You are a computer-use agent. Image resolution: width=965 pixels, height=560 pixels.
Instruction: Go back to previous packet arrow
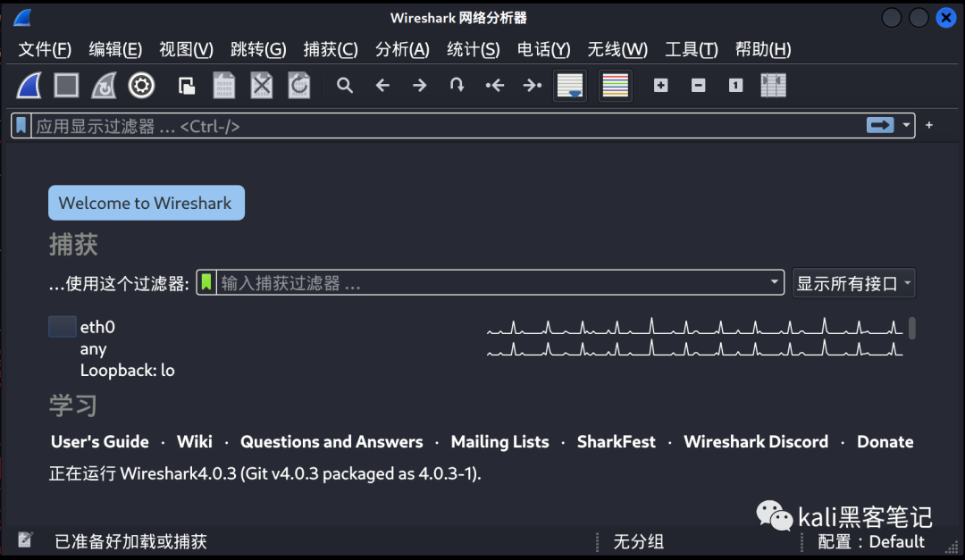coord(382,85)
